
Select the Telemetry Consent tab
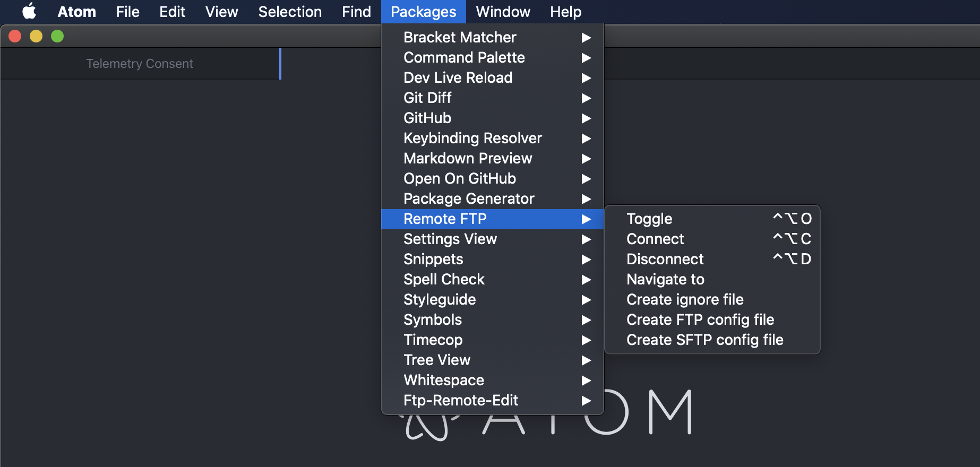[x=140, y=64]
